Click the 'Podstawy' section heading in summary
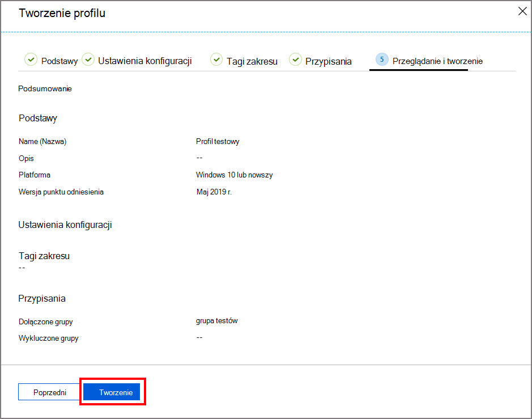This screenshot has width=532, height=419. 37,118
